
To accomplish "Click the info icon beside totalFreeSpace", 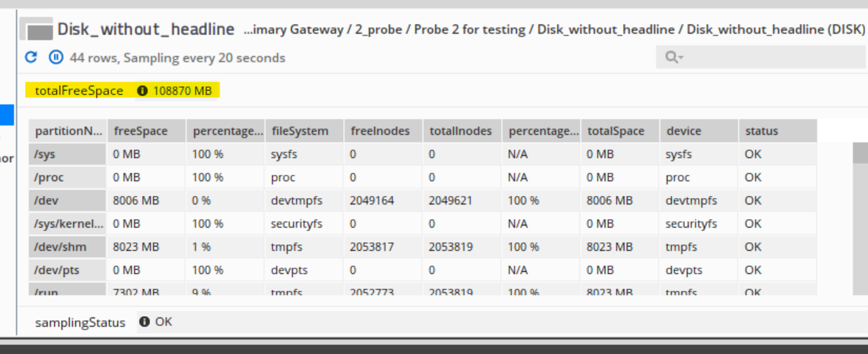I will click(x=142, y=91).
